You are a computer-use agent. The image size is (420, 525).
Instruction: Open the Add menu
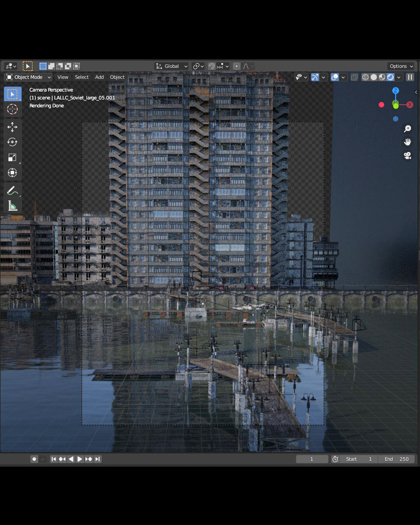99,77
